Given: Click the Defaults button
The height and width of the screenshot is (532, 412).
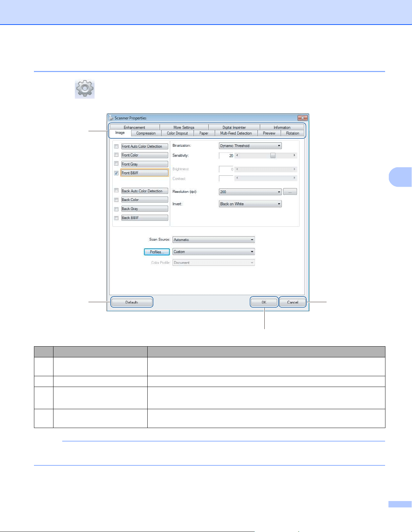Looking at the screenshot, I should [x=132, y=302].
